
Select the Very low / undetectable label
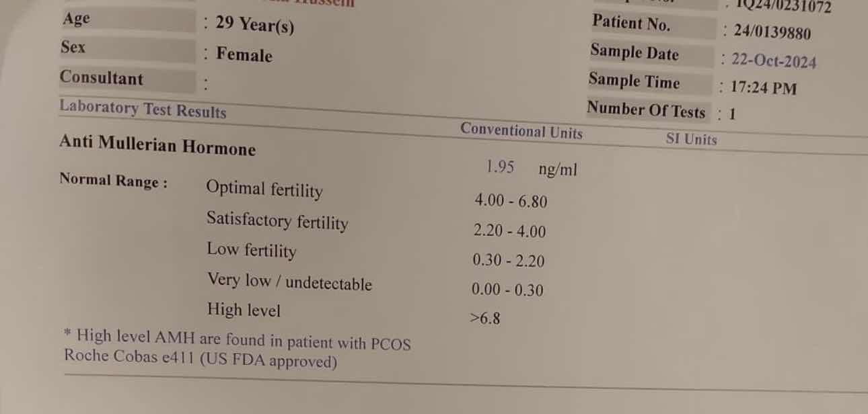(x=289, y=281)
